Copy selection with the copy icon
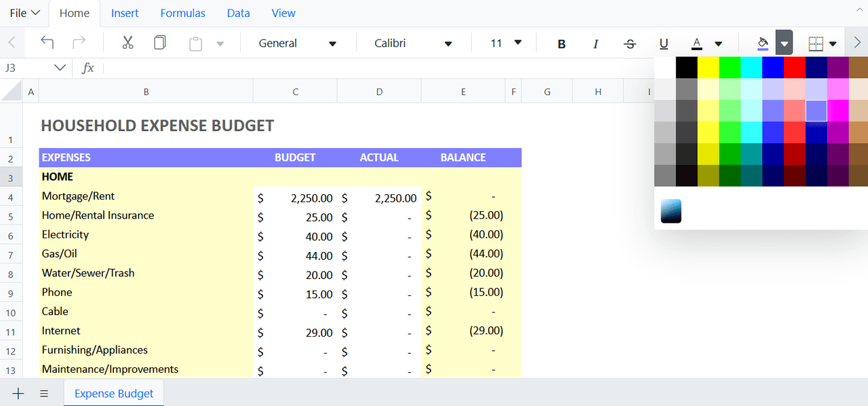The width and height of the screenshot is (868, 406). [160, 43]
